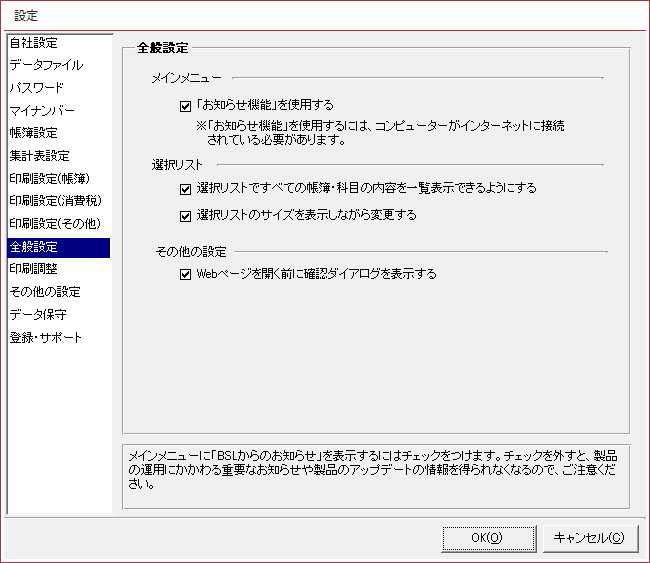Viewport: 650px width, 563px height.
Task: Select その他の設定 in left list
Action: click(45, 292)
